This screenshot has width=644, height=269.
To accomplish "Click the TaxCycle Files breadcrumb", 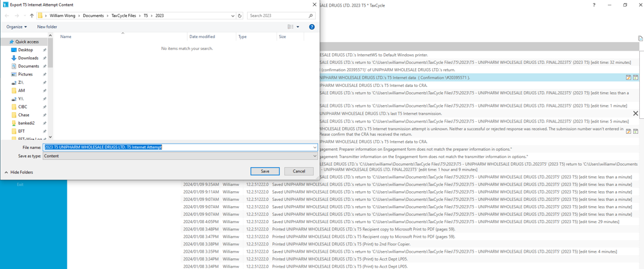I will tap(123, 16).
